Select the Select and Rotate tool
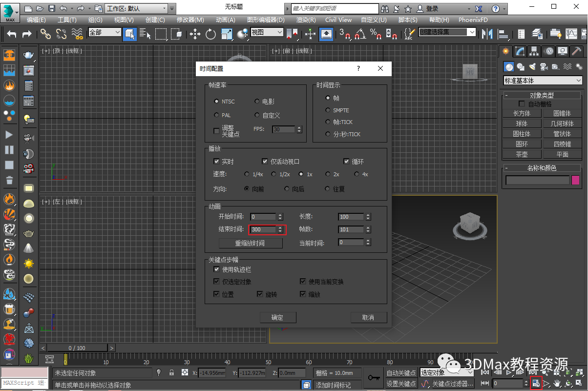 tap(210, 34)
